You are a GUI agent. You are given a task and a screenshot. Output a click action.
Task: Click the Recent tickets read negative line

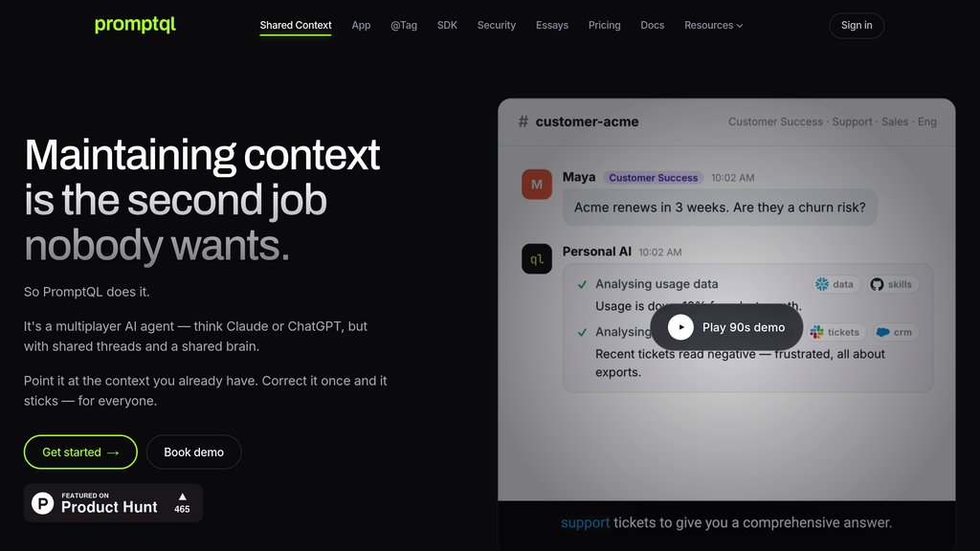740,363
